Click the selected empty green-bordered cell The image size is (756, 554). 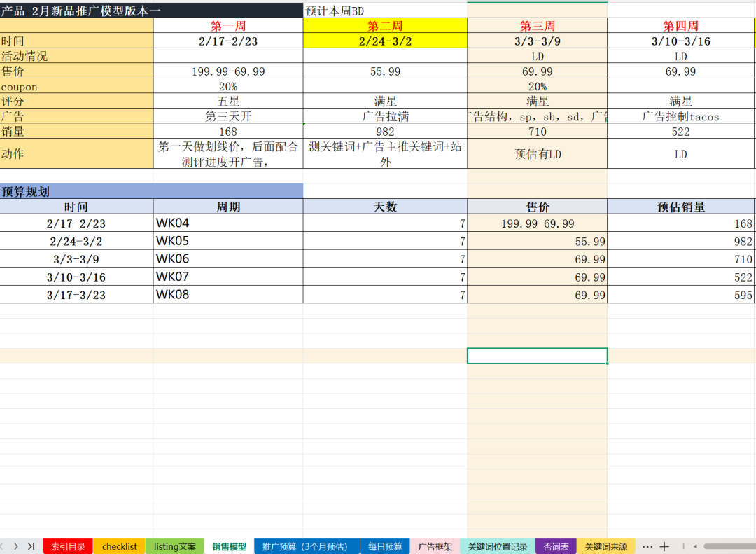click(x=537, y=356)
